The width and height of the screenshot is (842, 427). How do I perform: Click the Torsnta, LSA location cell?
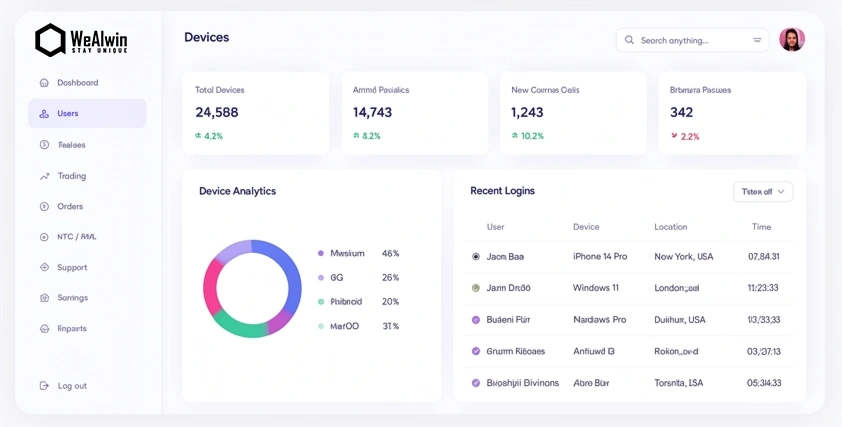[x=679, y=383]
